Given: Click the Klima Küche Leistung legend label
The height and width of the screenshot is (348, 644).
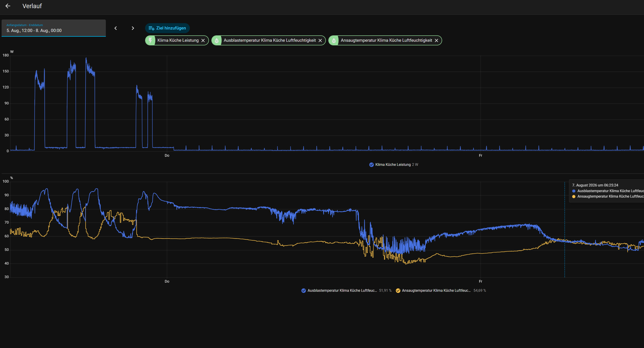Looking at the screenshot, I should pyautogui.click(x=393, y=165).
